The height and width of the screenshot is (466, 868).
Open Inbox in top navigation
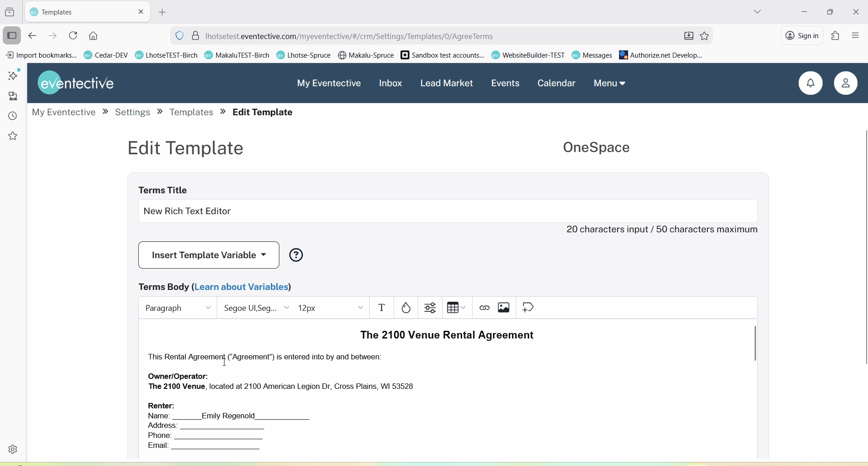click(x=390, y=83)
